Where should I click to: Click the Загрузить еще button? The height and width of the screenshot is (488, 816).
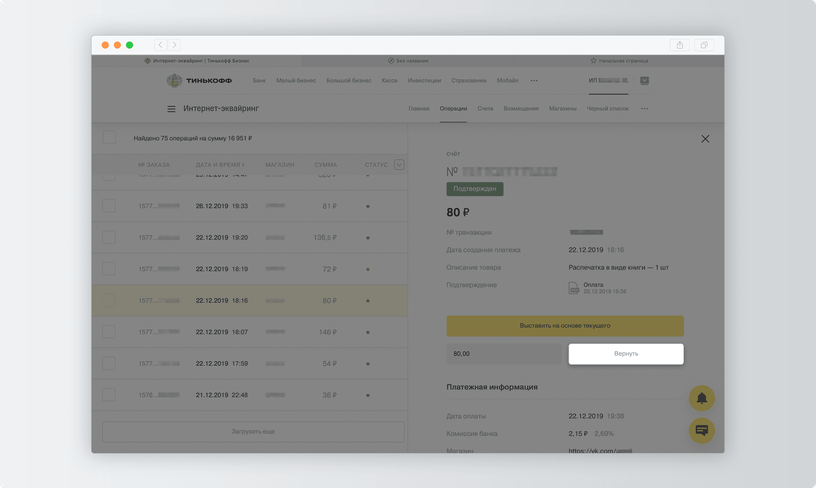(x=253, y=432)
